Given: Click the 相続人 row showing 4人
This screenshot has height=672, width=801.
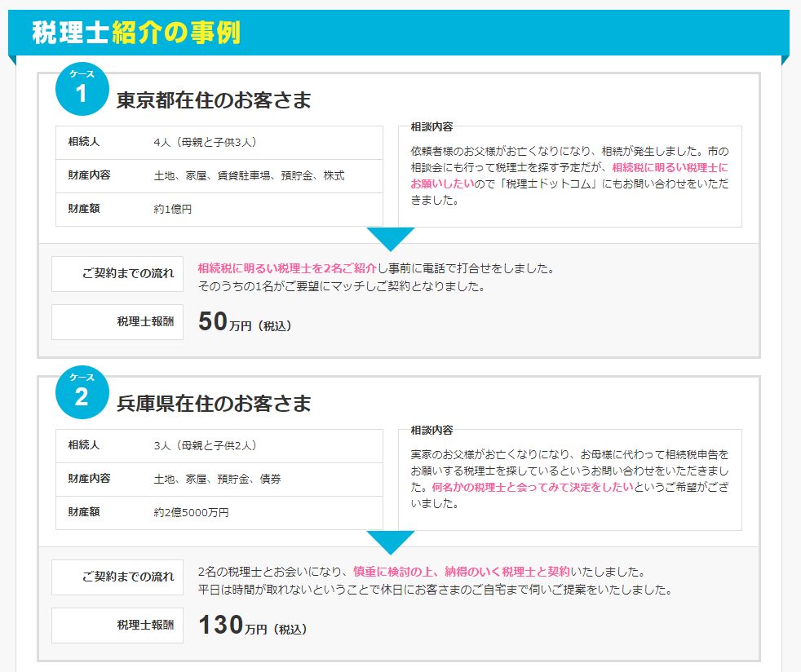Looking at the screenshot, I should tap(219, 142).
